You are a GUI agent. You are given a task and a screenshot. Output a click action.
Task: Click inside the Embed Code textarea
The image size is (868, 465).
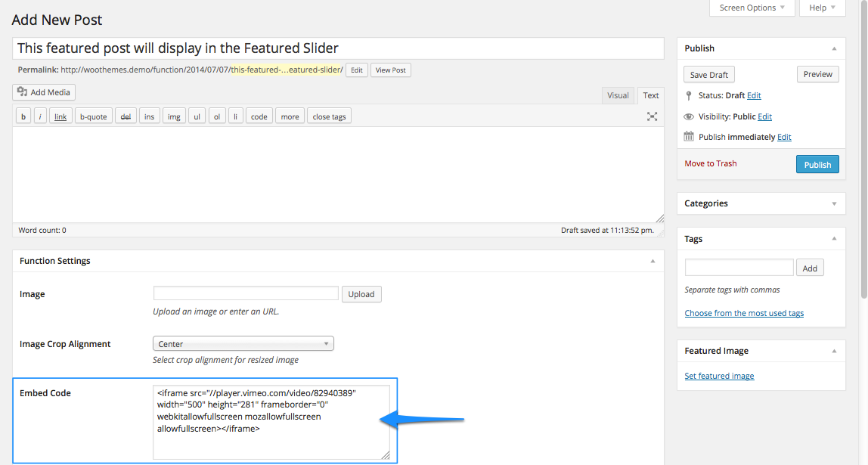271,423
